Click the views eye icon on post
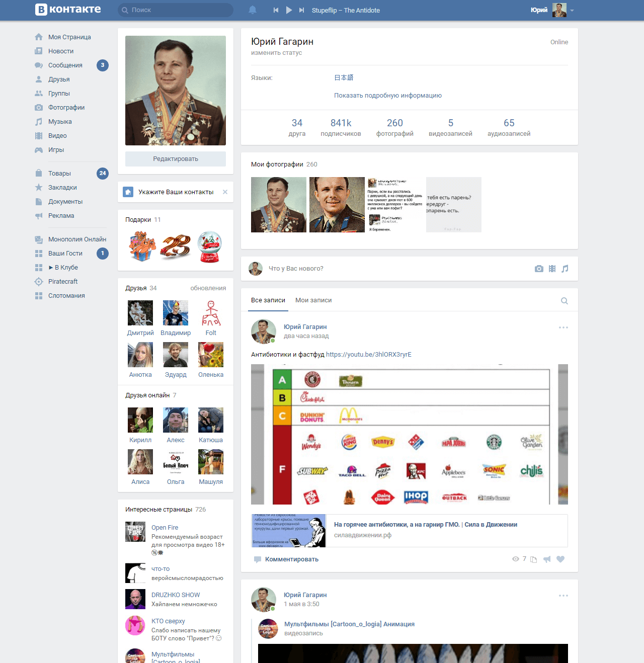This screenshot has height=663, width=644. point(516,559)
